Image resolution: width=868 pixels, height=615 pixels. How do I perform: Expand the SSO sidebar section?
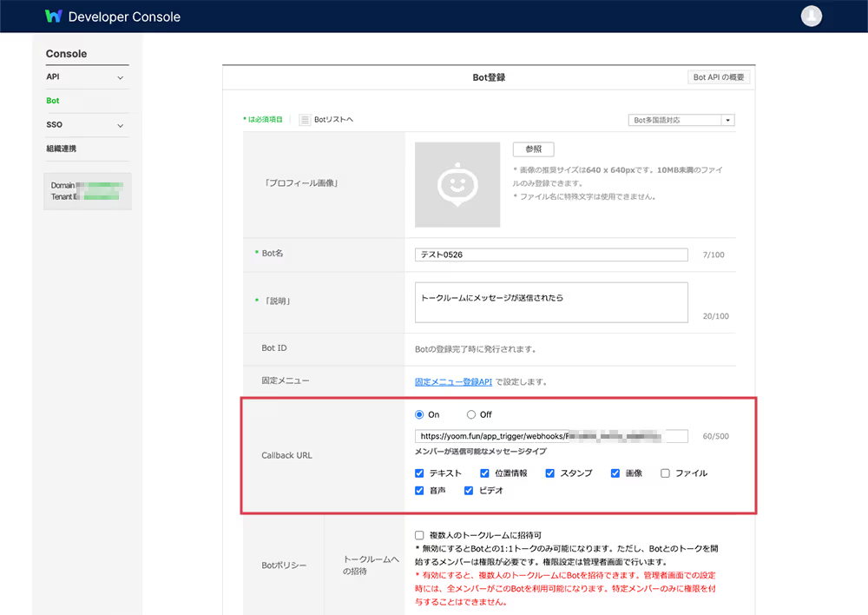click(x=120, y=125)
